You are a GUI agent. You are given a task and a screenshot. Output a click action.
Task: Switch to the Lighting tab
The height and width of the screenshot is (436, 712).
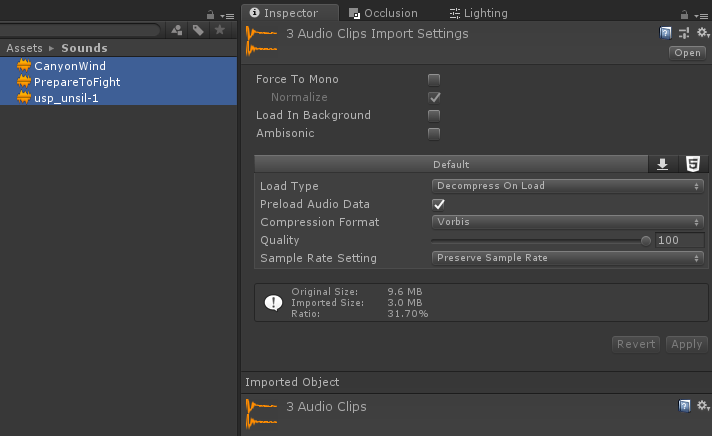point(479,13)
